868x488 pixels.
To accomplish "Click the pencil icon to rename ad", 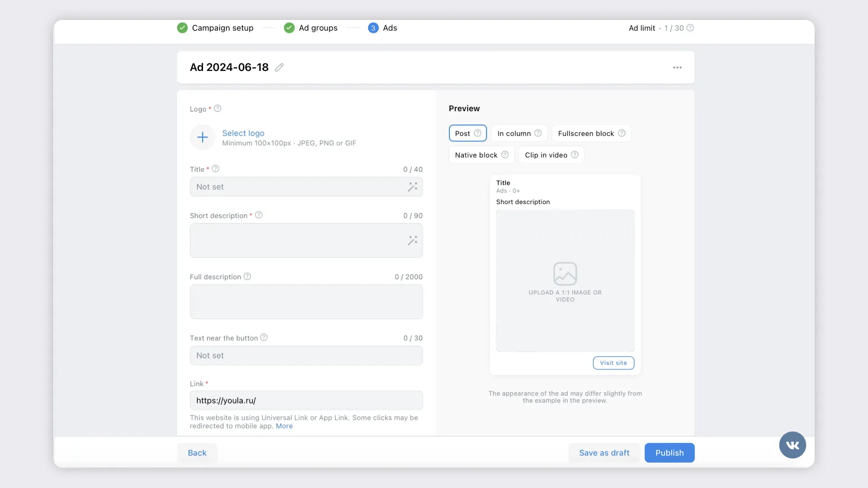I will [279, 67].
